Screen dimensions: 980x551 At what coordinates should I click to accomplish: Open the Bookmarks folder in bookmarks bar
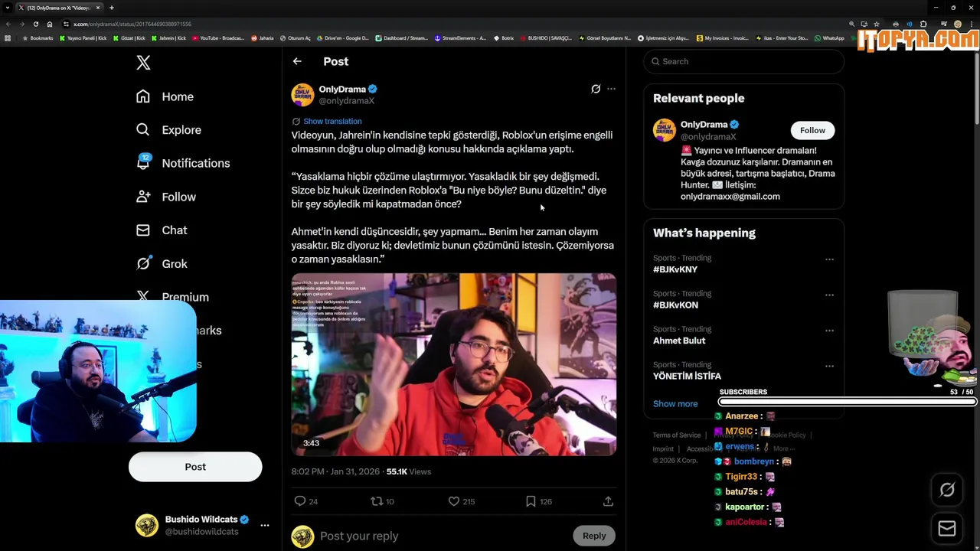(x=38, y=38)
